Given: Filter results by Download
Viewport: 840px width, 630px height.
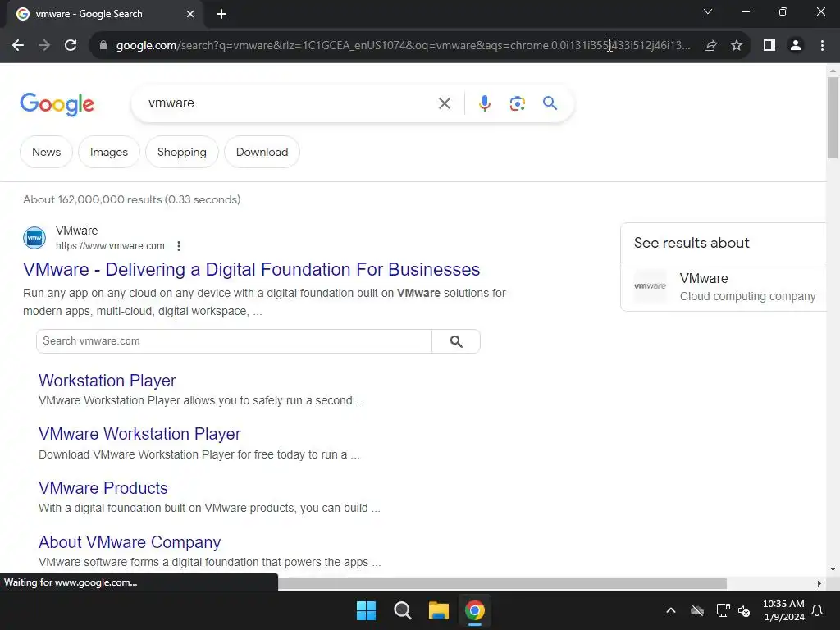Looking at the screenshot, I should click(x=262, y=152).
